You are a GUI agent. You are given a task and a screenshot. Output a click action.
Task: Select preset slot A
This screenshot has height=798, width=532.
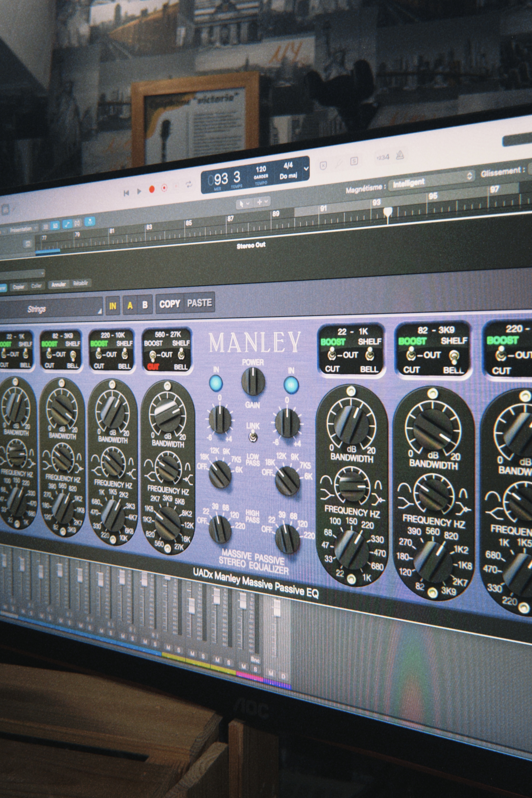point(130,305)
